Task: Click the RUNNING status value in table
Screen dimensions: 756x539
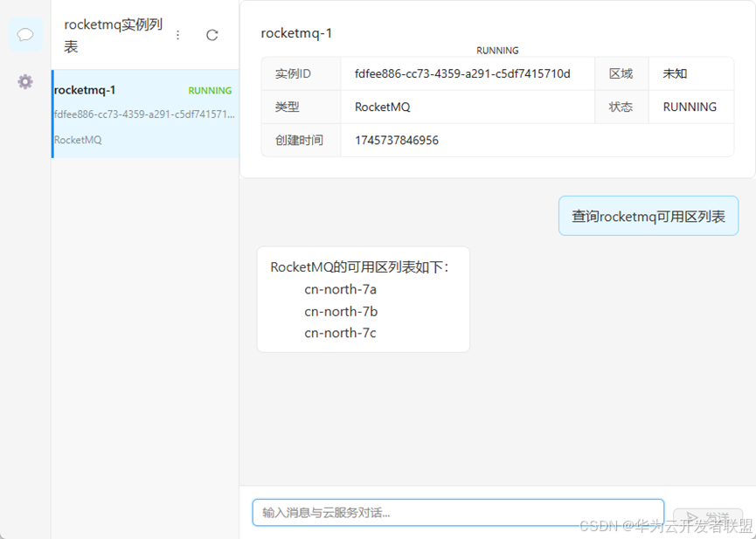Action: [690, 107]
